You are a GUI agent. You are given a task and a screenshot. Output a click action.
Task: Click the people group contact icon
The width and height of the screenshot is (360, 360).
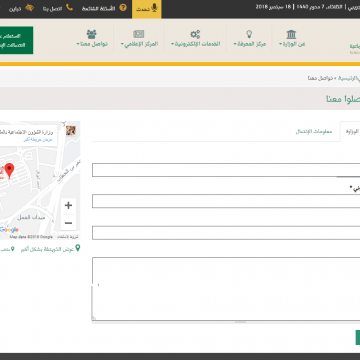[x=92, y=34]
